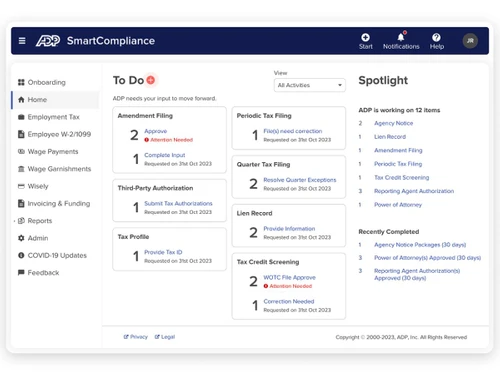Click the Third-Party Authorization card title
This screenshot has width=500, height=375.
(155, 188)
